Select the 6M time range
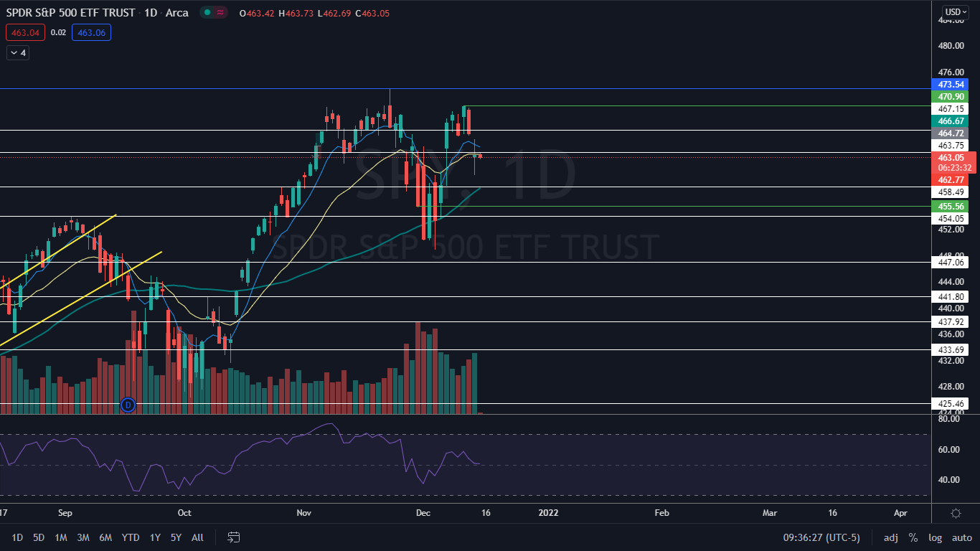This screenshot has height=551, width=980. click(105, 537)
